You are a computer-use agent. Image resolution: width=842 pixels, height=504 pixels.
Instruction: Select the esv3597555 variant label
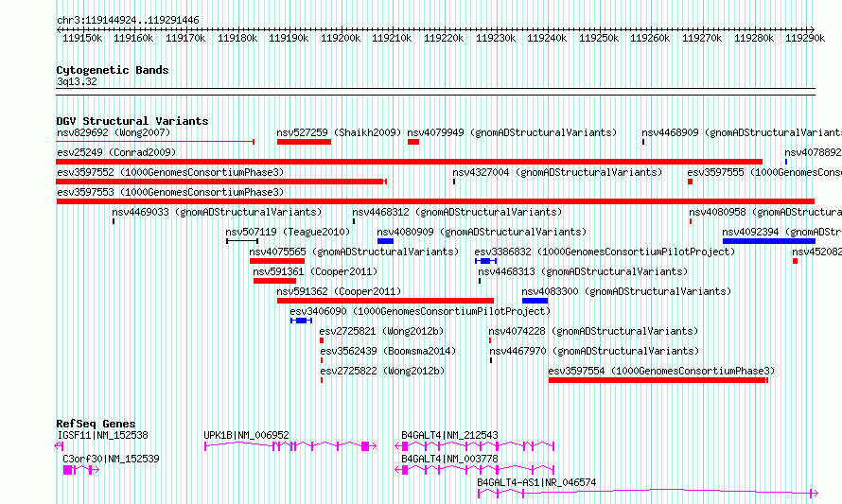click(x=764, y=172)
